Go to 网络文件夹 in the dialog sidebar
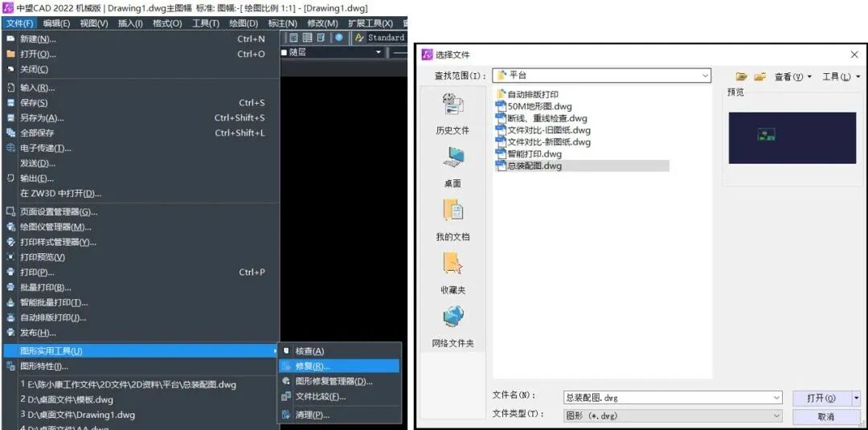The height and width of the screenshot is (430, 868). click(x=452, y=326)
